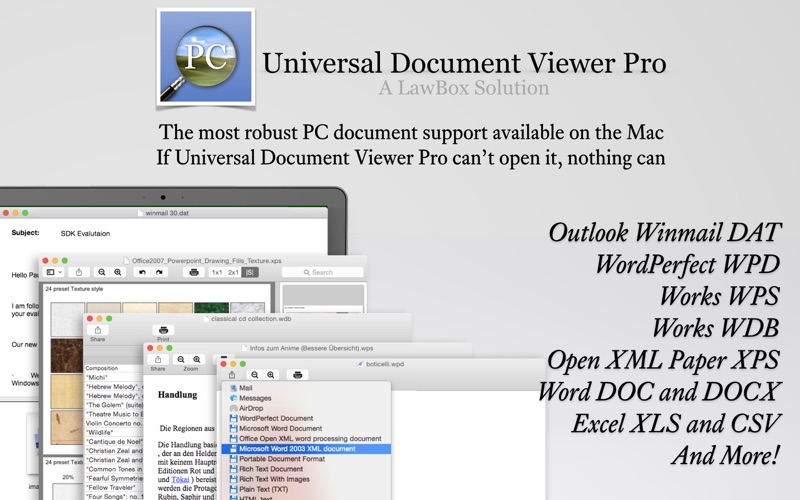Zoom in on Infos zum Anime window

click(197, 360)
